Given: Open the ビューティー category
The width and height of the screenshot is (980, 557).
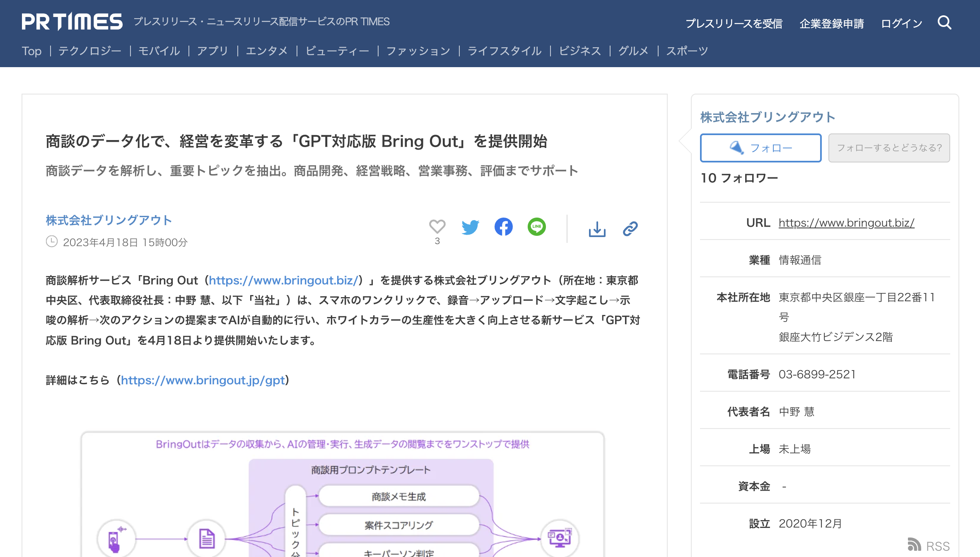Looking at the screenshot, I should [337, 51].
